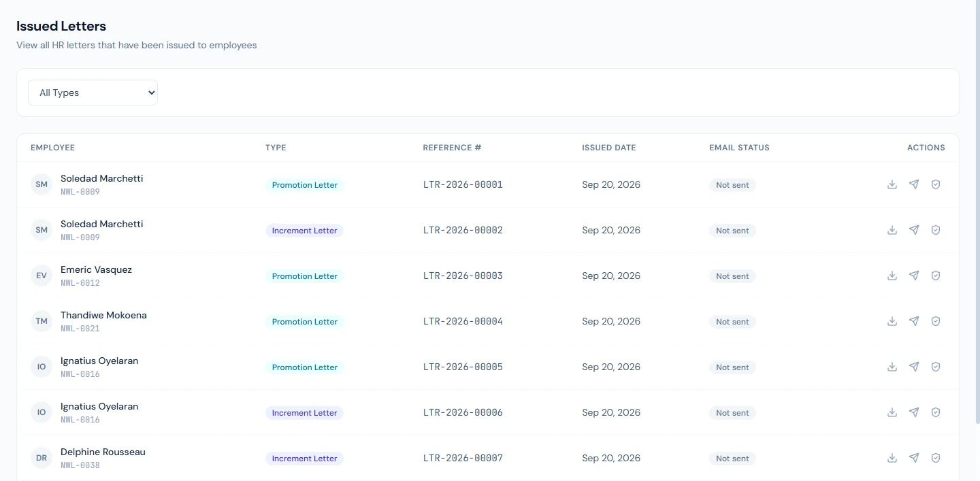Open the All Types filter dropdown

coord(93,93)
